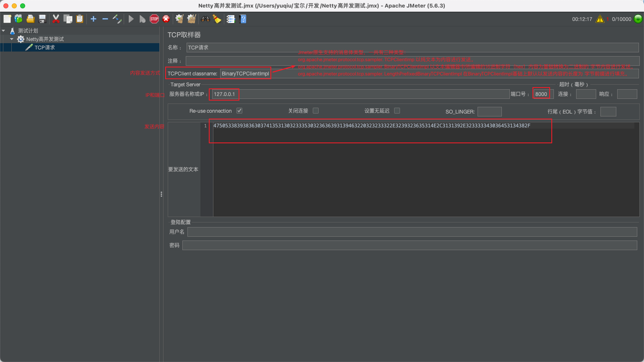Shut down test threads gracefully
Screen dimensions: 644x362
[x=166, y=19]
